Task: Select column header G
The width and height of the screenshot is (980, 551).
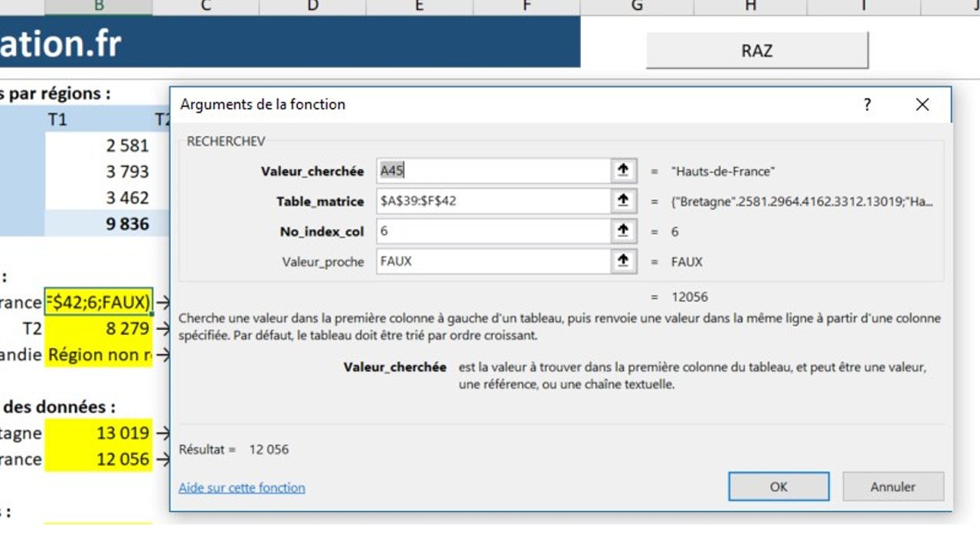Action: [635, 5]
